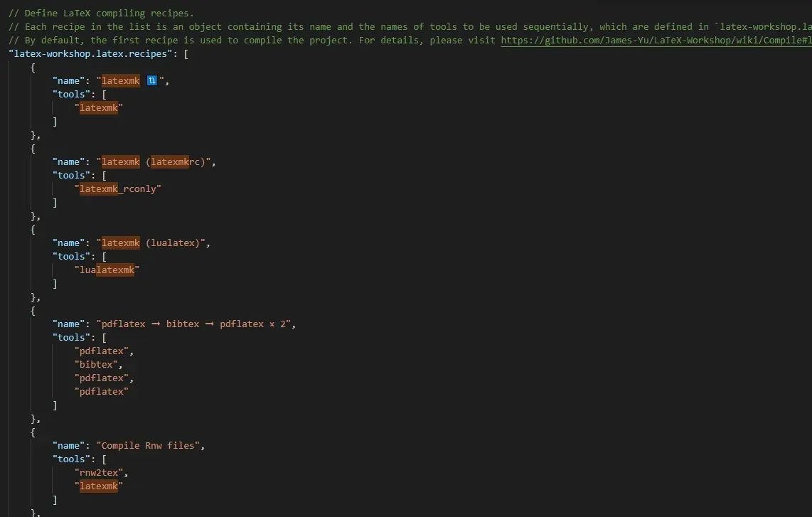Screen dimensions: 812x517
Task: Click the "bibtex" entry in the tools array
Action: [96, 364]
